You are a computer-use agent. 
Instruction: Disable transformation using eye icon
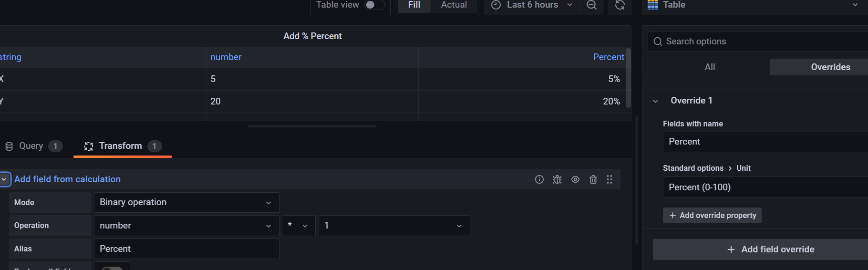[575, 179]
